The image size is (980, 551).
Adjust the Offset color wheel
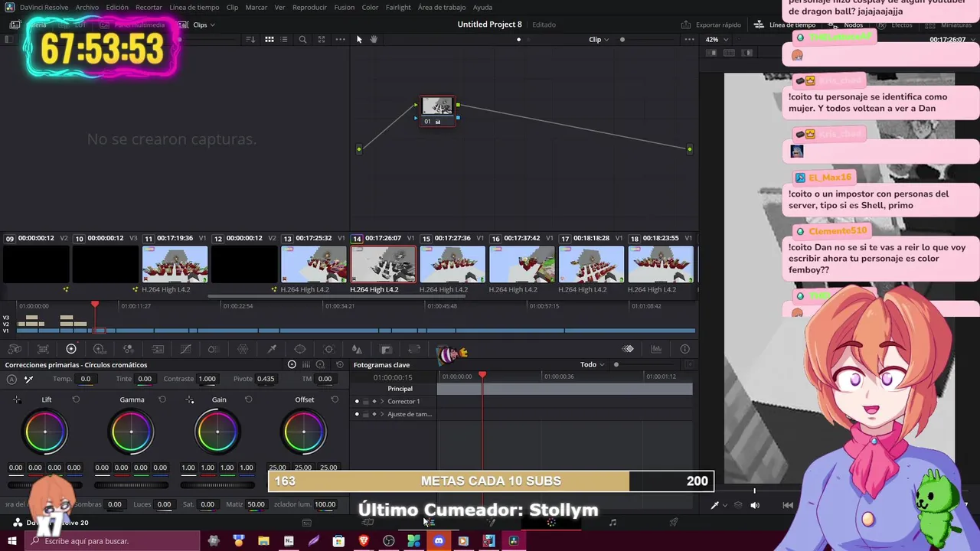pos(304,432)
